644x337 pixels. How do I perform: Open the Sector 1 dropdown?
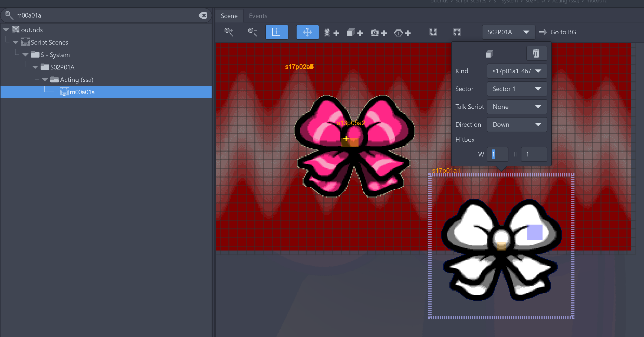point(517,89)
